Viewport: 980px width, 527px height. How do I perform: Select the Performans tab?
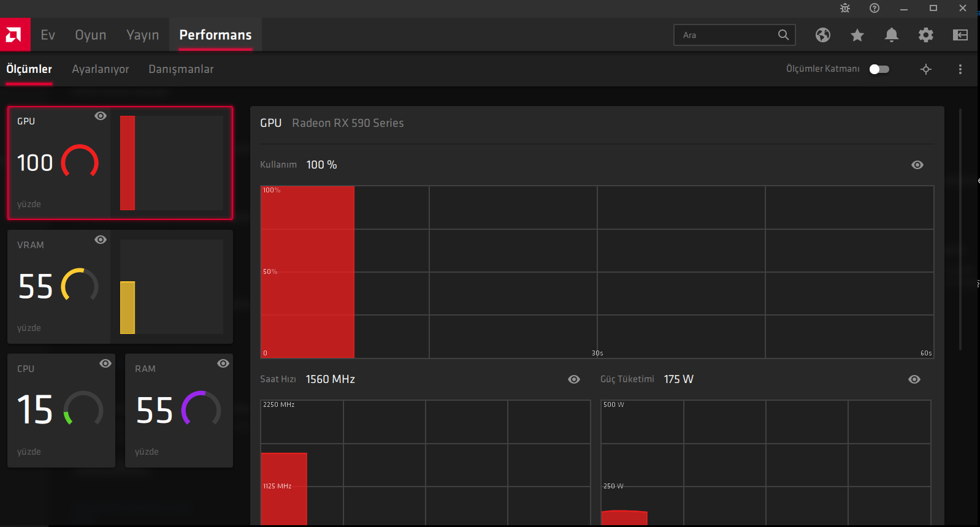[215, 35]
